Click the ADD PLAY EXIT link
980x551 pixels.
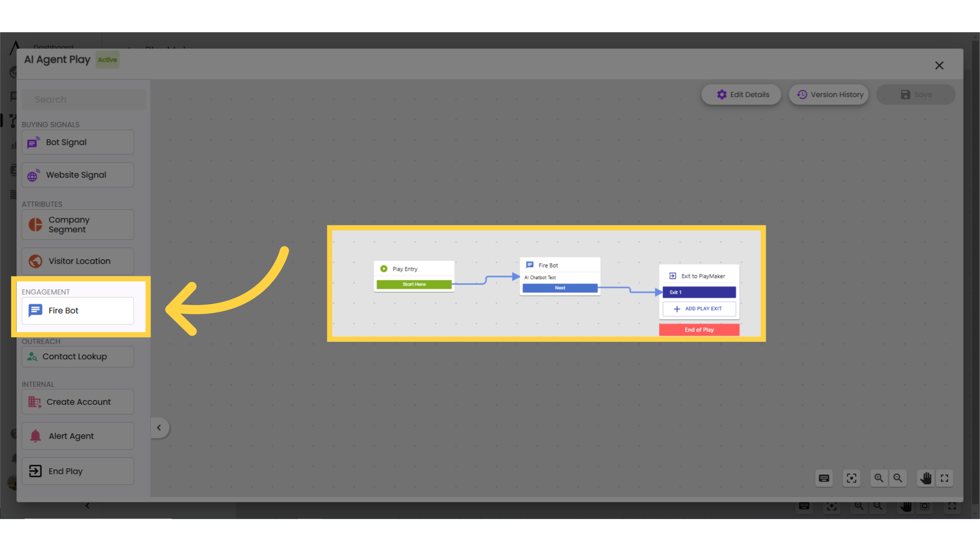699,309
